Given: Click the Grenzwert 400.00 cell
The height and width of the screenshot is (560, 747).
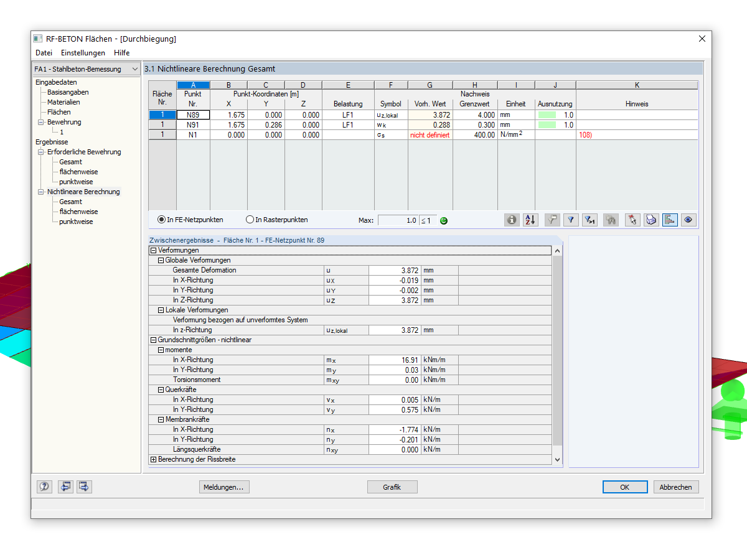Looking at the screenshot, I should pos(475,135).
